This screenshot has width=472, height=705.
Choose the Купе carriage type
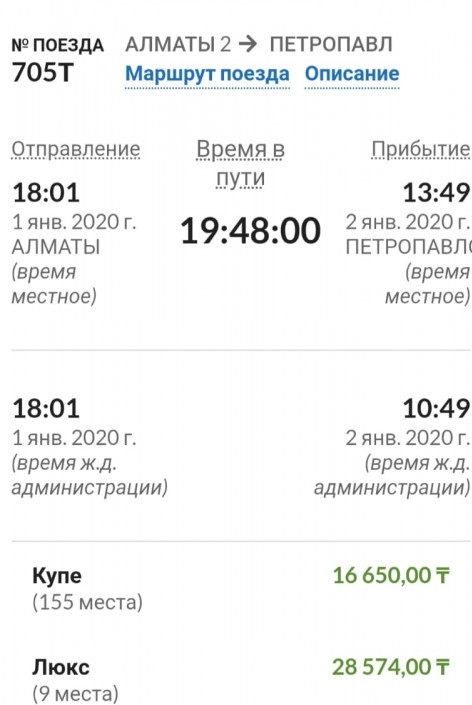pyautogui.click(x=57, y=576)
